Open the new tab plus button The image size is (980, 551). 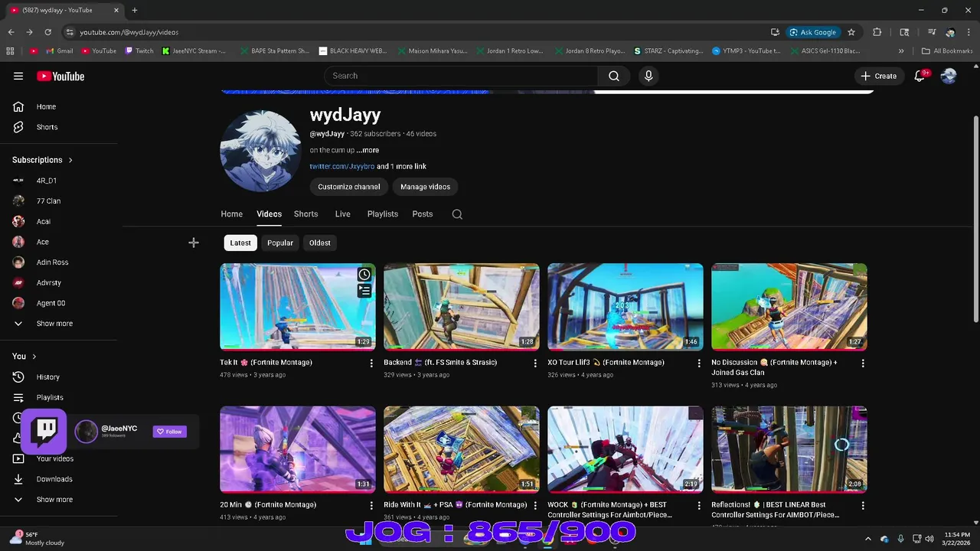[134, 10]
